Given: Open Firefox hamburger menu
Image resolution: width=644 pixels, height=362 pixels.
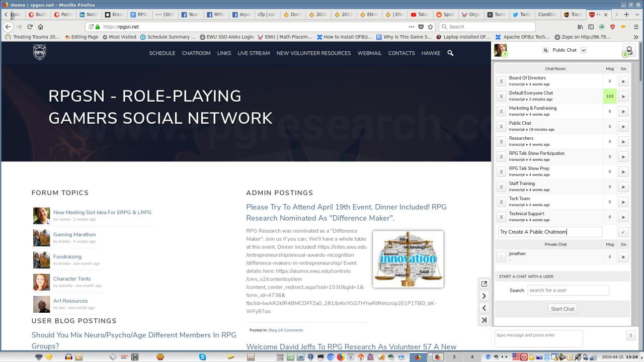Looking at the screenshot, I should click(x=636, y=27).
